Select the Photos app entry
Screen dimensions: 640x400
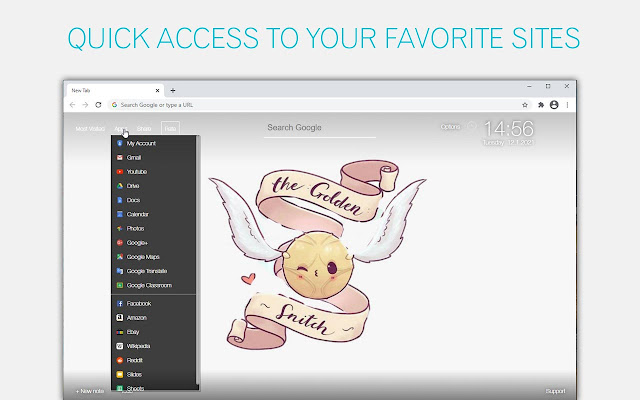pyautogui.click(x=153, y=229)
